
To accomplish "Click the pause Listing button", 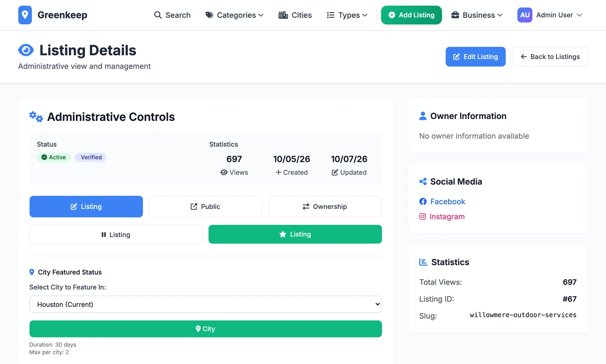I will (116, 235).
